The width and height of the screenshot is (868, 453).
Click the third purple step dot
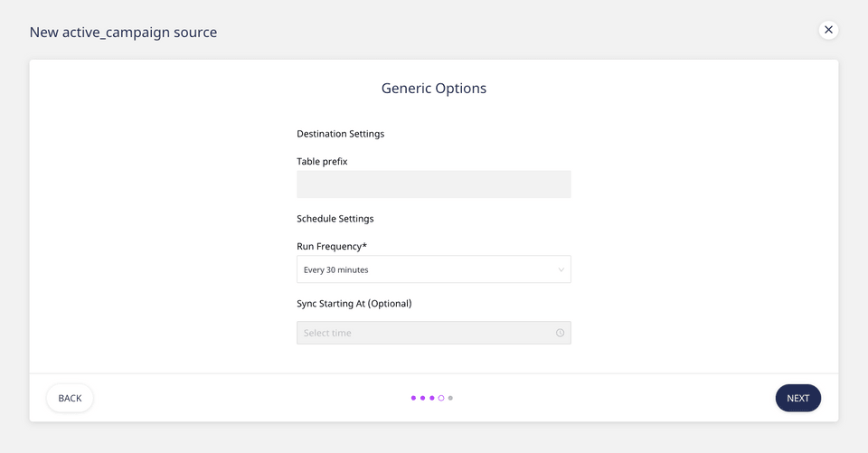click(x=432, y=398)
